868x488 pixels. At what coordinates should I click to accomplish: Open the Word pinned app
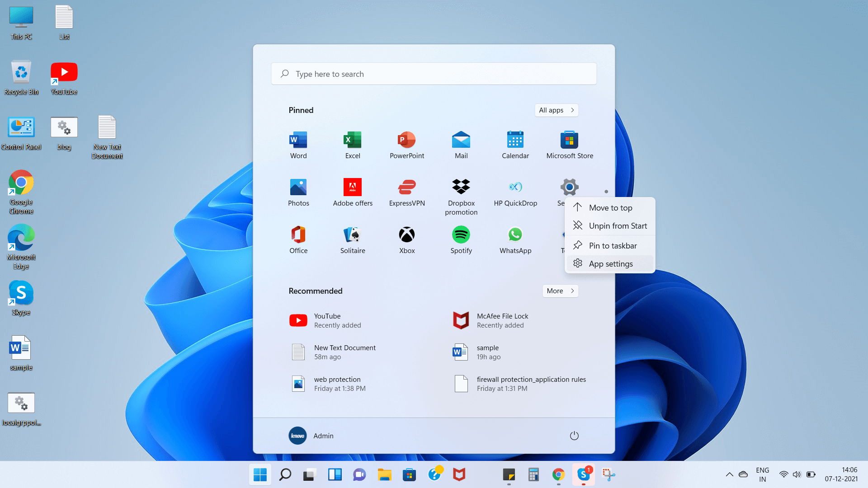(298, 145)
